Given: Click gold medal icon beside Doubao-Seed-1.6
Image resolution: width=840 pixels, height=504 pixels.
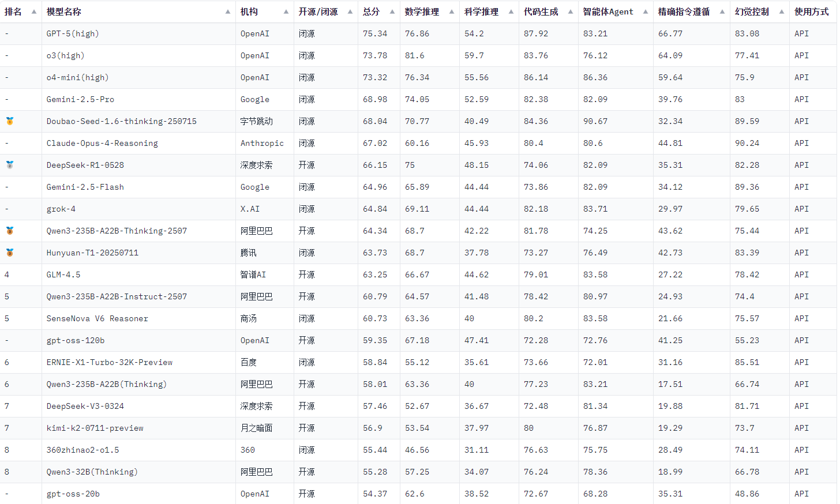Looking at the screenshot, I should (x=10, y=121).
